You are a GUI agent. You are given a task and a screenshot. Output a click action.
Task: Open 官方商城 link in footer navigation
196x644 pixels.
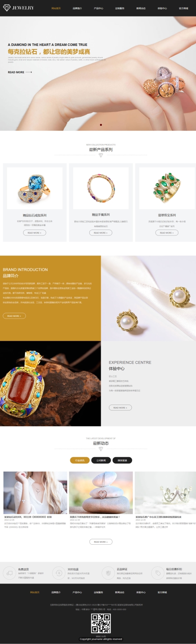coord(162,592)
